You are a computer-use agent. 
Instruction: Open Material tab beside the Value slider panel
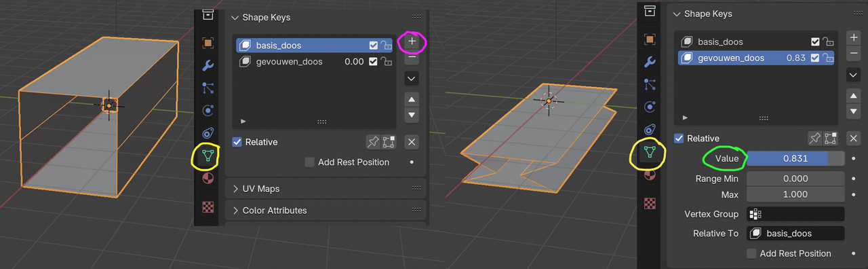click(650, 175)
